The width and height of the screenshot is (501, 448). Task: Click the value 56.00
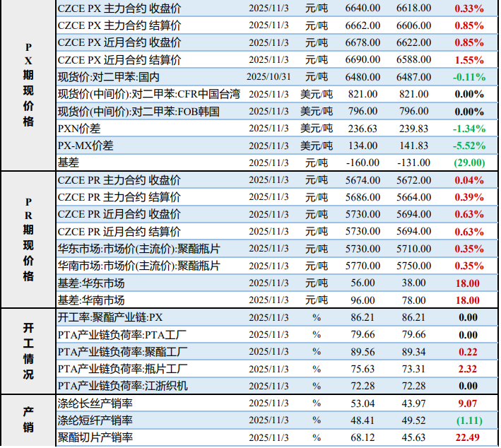point(363,283)
